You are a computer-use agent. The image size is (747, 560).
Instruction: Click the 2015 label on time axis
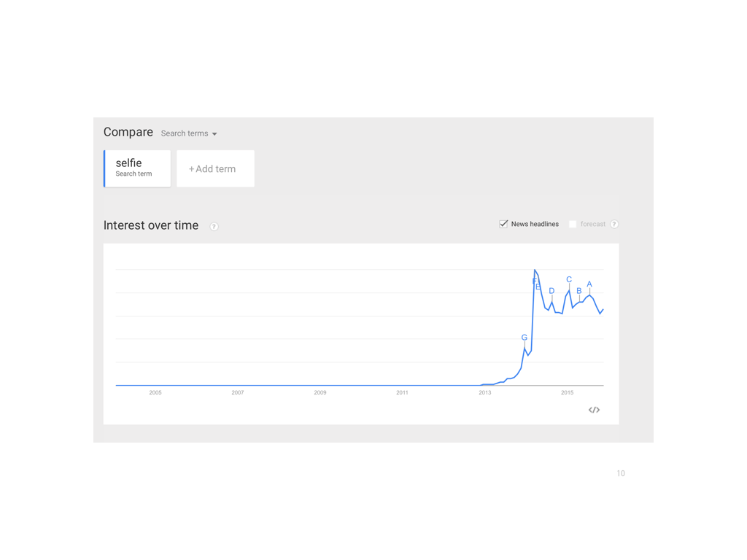pos(567,392)
